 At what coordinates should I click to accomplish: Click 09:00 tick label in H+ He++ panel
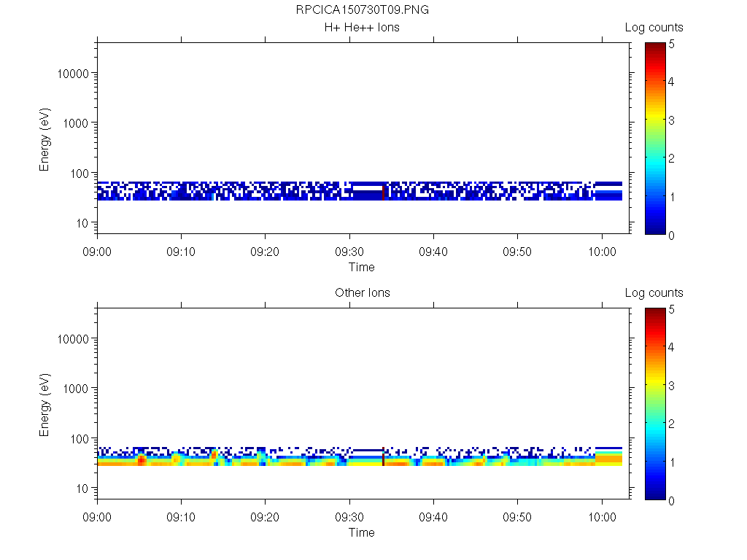tap(97, 252)
